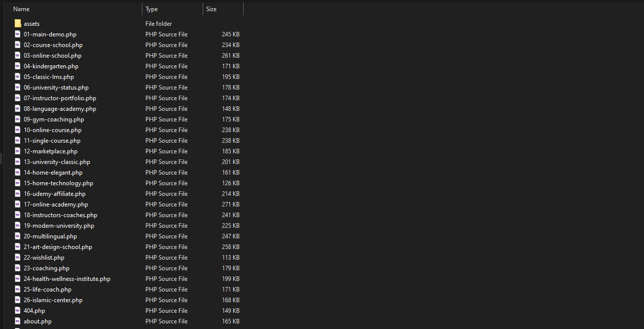
Task: Select the 14-home-elegant.php entry
Action: pos(53,173)
